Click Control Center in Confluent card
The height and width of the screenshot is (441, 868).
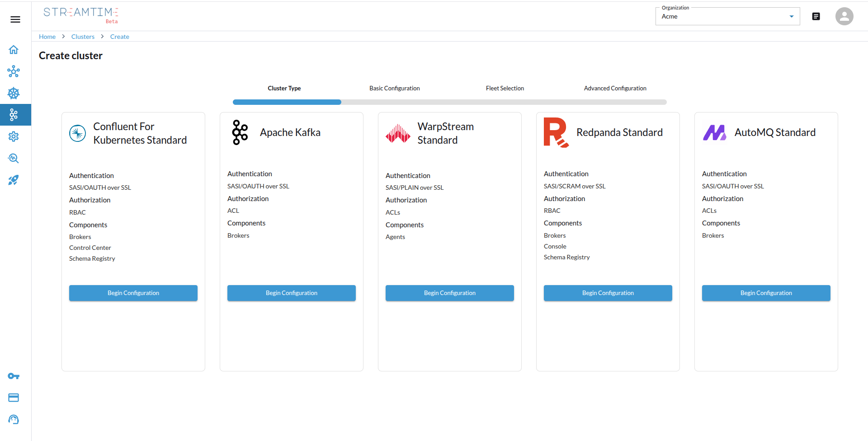click(x=90, y=248)
